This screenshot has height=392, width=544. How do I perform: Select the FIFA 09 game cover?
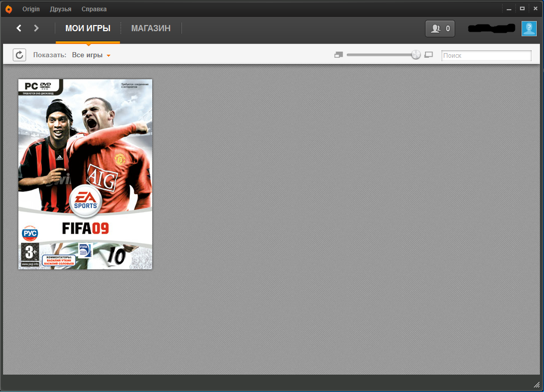85,174
